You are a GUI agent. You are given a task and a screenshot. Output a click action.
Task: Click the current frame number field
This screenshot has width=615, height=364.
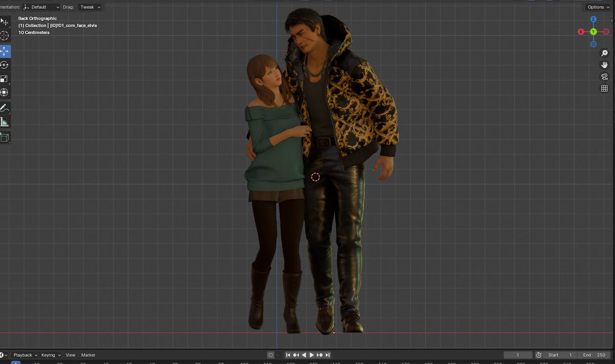518,355
